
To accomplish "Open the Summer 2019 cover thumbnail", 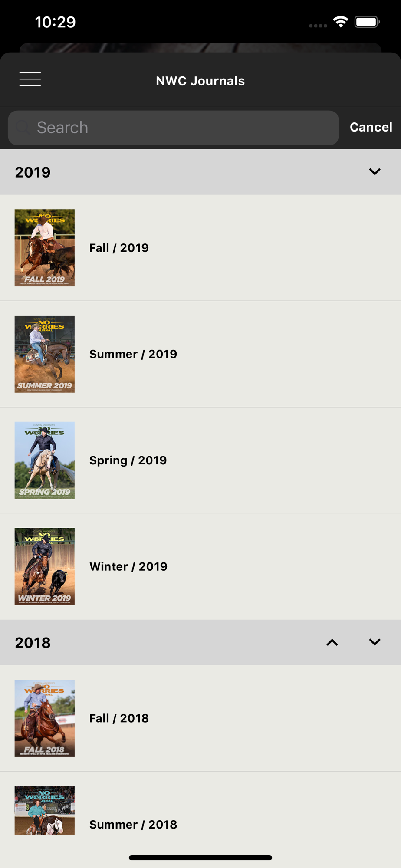I will 45,354.
